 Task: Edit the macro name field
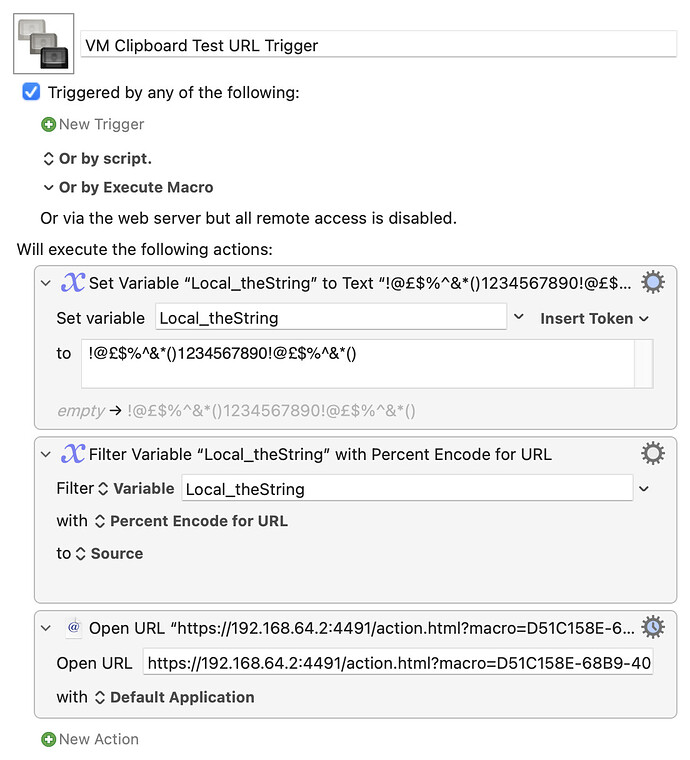tap(378, 45)
